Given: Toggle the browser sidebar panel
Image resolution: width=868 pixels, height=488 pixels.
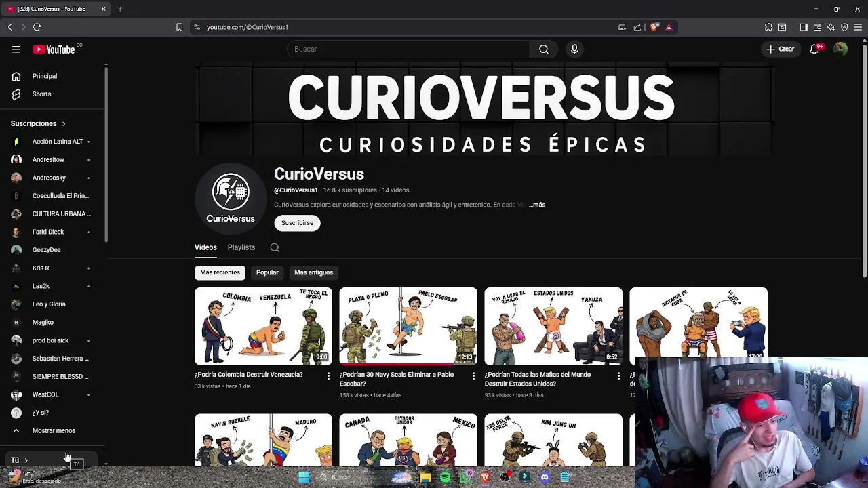Looking at the screenshot, I should tap(804, 27).
